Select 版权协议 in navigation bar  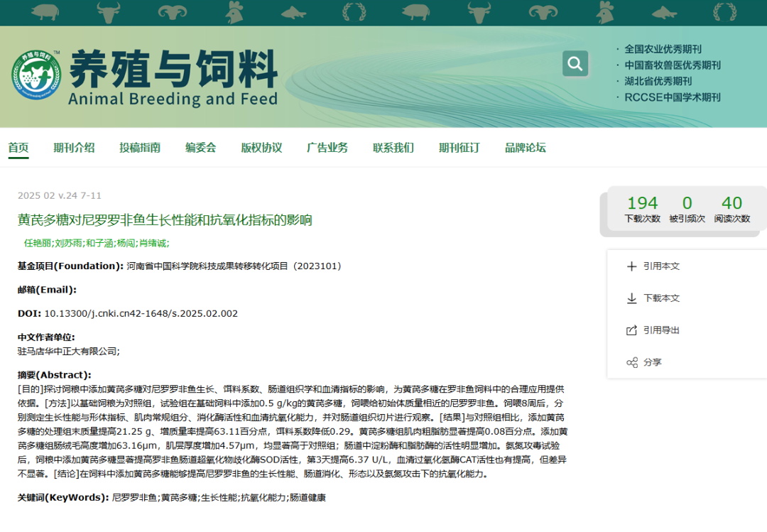pyautogui.click(x=261, y=148)
